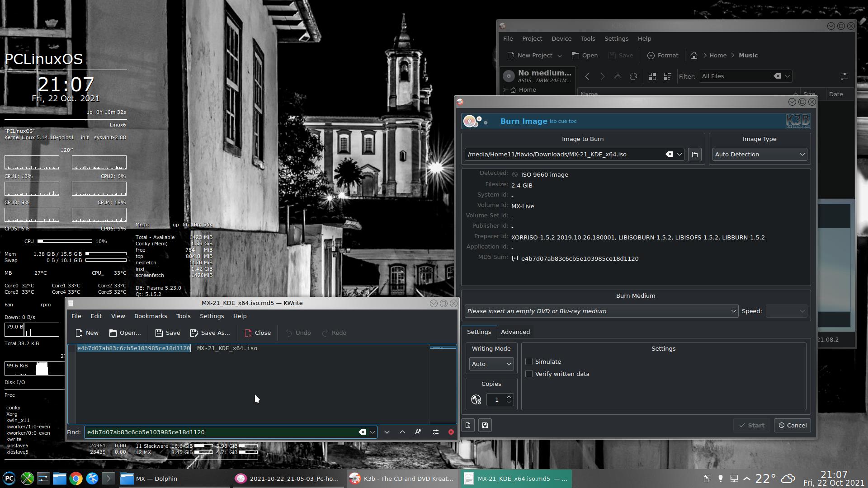Switch K3b browser to detailed list view
Viewport: 868px width, 488px height.
pyautogui.click(x=668, y=76)
